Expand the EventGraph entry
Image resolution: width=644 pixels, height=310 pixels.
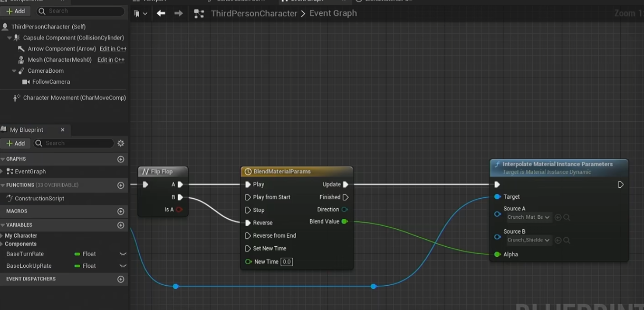click(x=3, y=171)
